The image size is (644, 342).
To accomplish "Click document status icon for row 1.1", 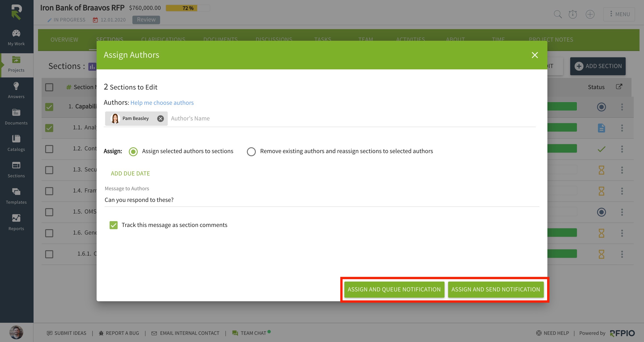I will click(x=601, y=128).
